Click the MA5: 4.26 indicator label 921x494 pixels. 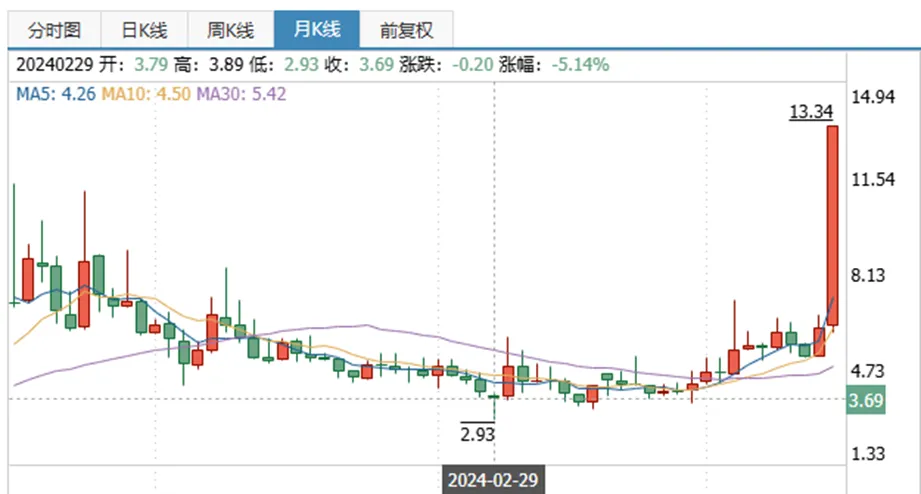(55, 94)
